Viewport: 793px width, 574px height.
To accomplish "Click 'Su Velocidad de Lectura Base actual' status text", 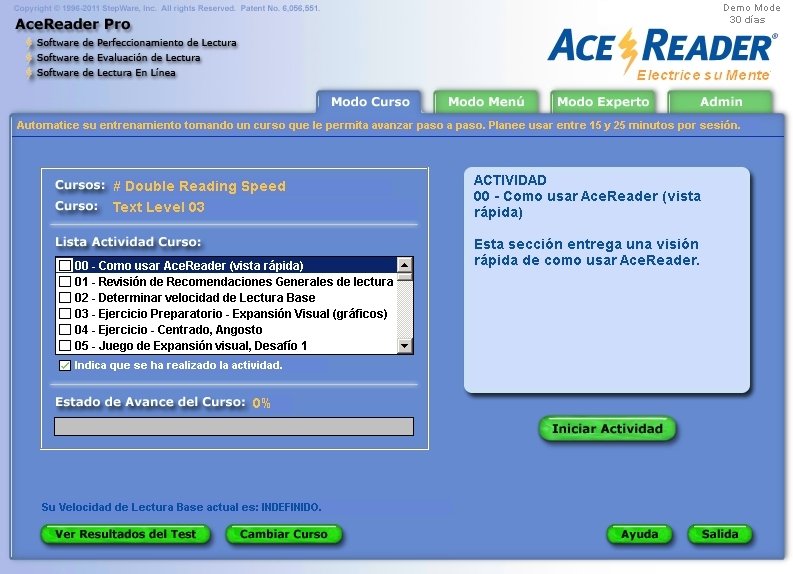I will click(181, 507).
